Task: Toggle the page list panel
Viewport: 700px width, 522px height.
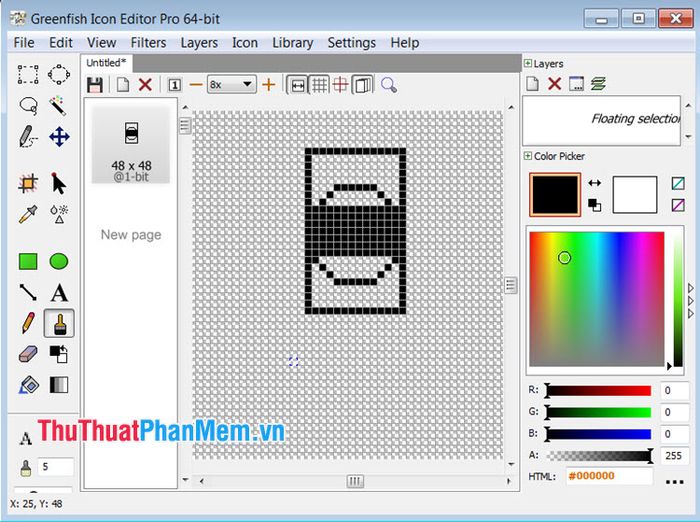Action: pos(363,85)
